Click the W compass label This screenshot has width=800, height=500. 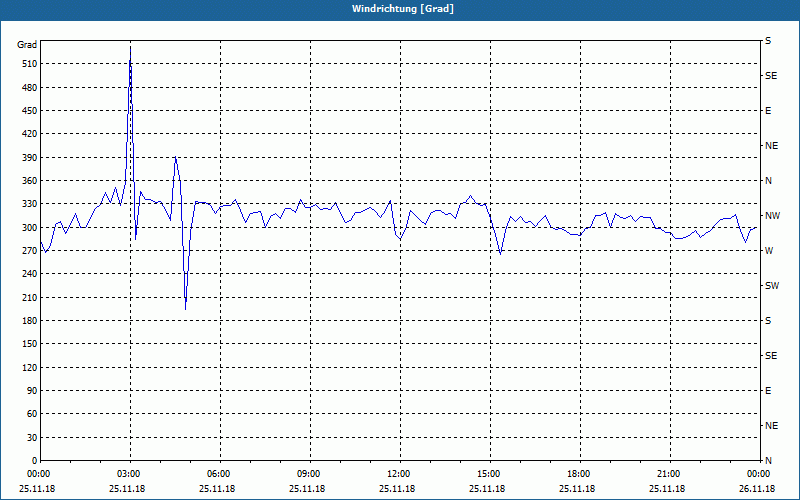[769, 251]
